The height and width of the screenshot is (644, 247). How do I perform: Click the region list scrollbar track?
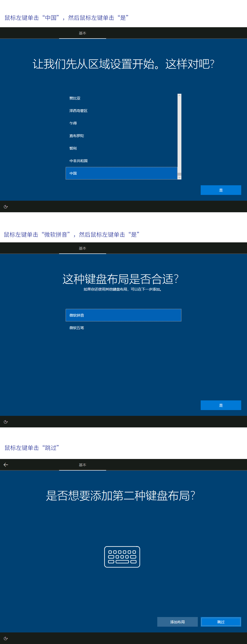(179, 135)
